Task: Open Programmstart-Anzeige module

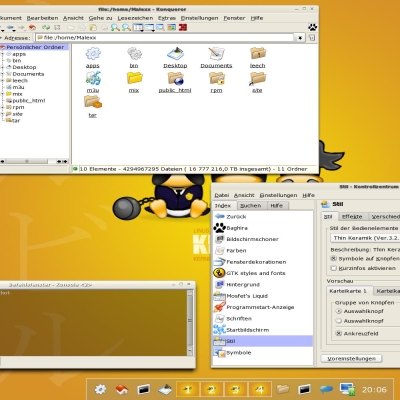Action: (263, 307)
